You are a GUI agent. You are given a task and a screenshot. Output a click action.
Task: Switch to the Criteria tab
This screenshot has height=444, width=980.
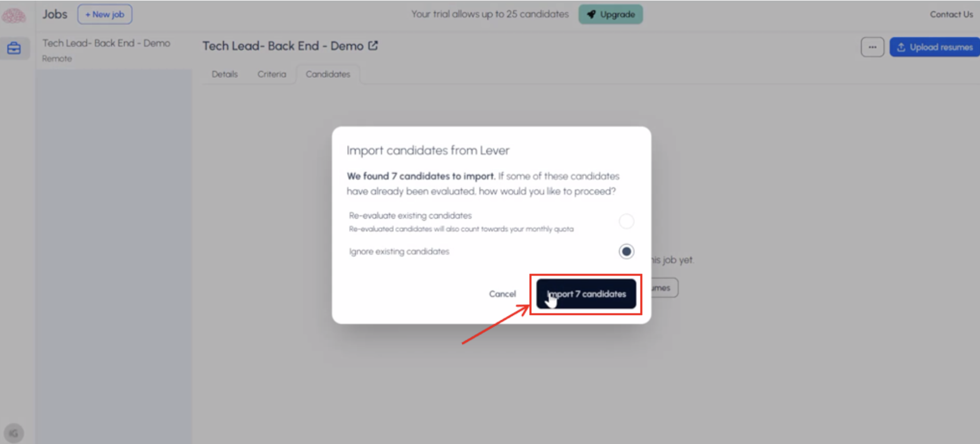point(272,74)
